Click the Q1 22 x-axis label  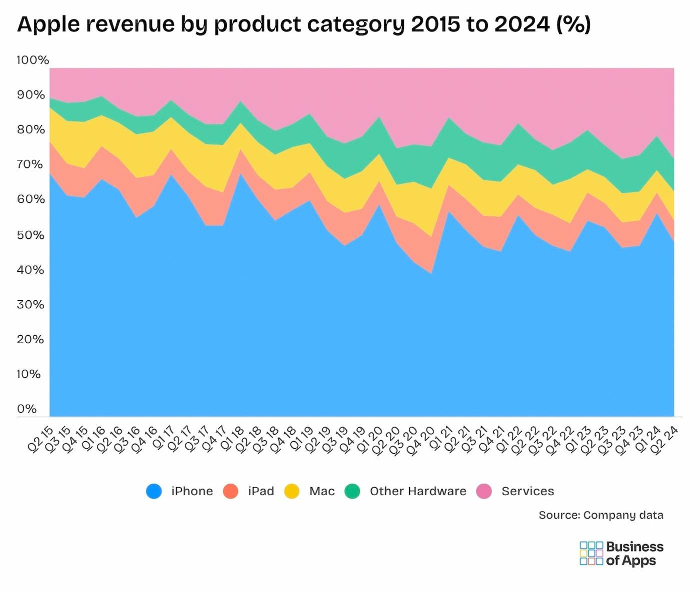pyautogui.click(x=509, y=439)
